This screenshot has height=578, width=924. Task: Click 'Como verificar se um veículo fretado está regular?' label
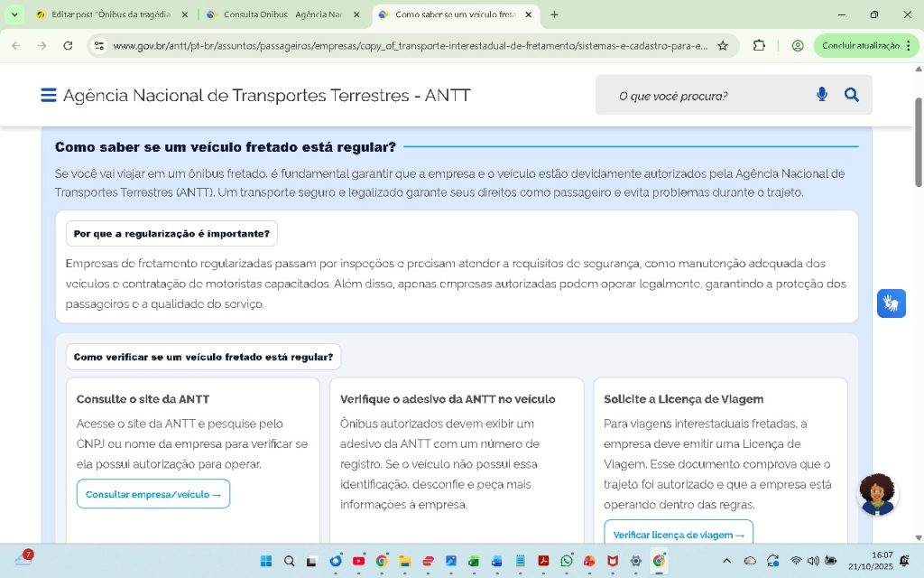pyautogui.click(x=203, y=357)
